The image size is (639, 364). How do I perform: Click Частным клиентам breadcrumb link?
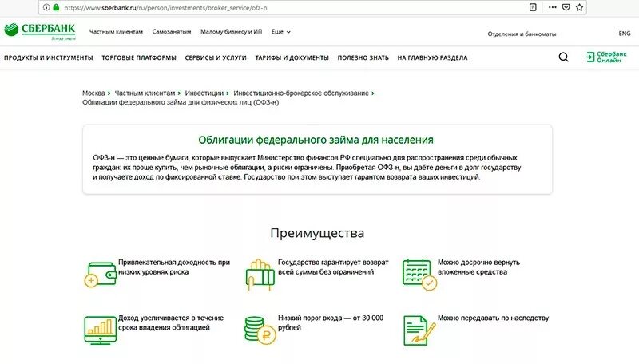145,93
